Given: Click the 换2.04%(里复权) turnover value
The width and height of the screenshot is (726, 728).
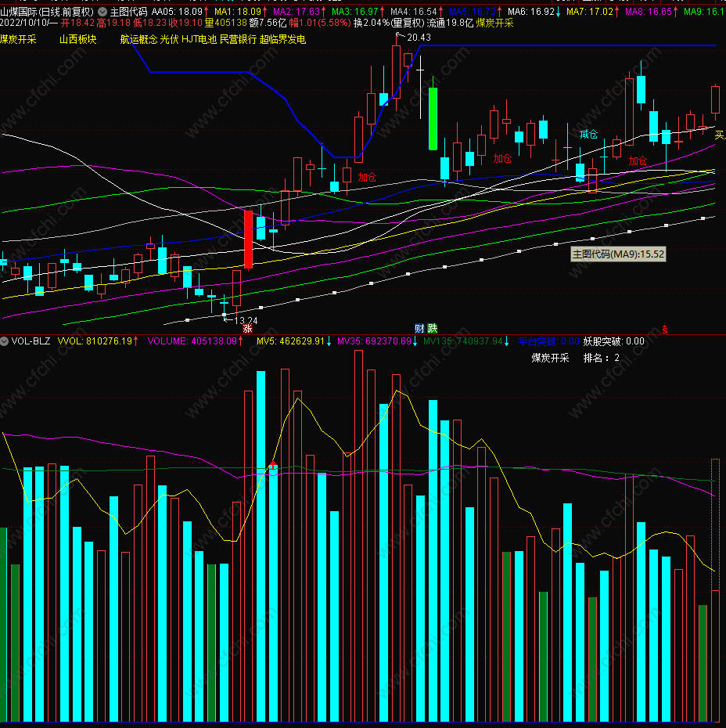Looking at the screenshot, I should coord(389,23).
